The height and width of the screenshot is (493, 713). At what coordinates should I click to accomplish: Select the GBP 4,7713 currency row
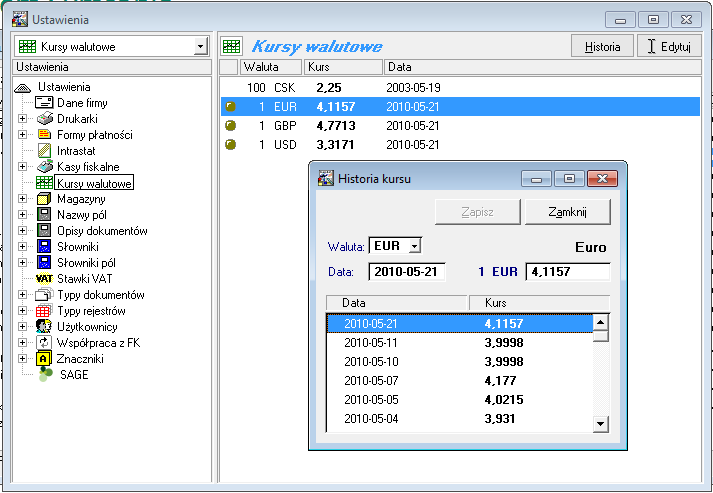pos(460,126)
